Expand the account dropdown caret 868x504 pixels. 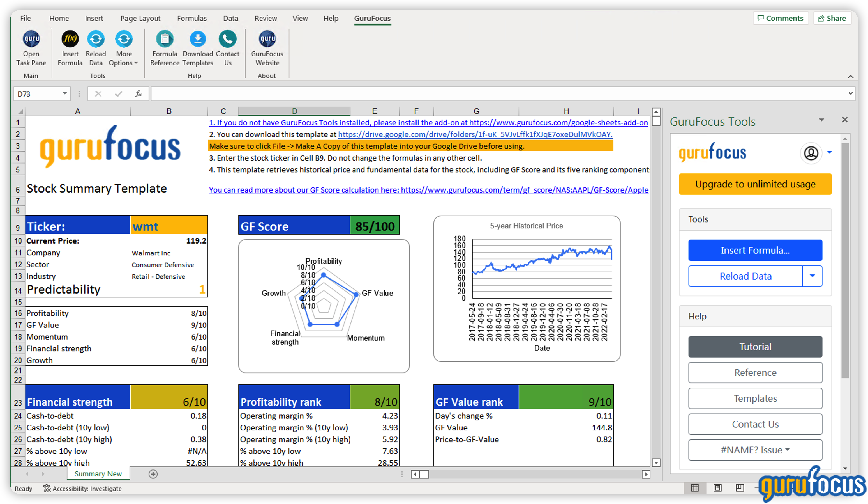(x=829, y=152)
